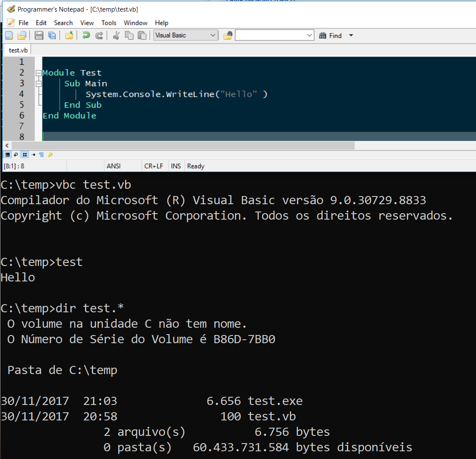The height and width of the screenshot is (459, 476).
Task: Click the Hello output in the console
Action: [18, 277]
